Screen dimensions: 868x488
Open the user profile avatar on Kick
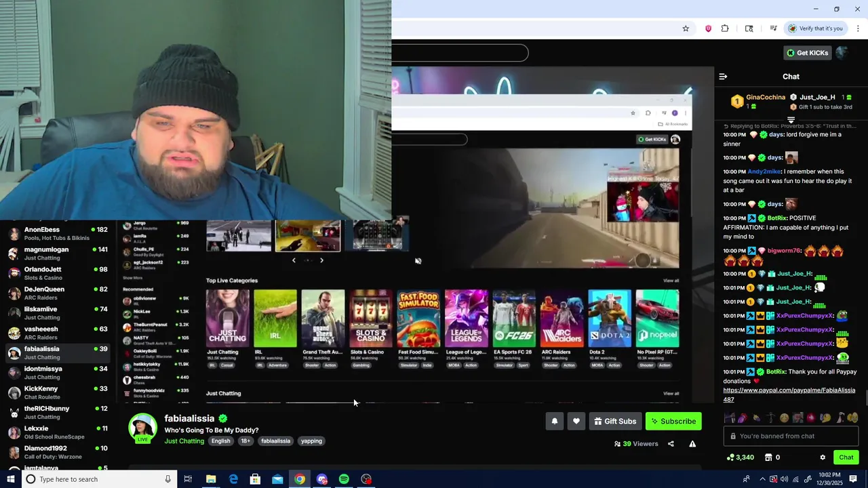coord(842,53)
